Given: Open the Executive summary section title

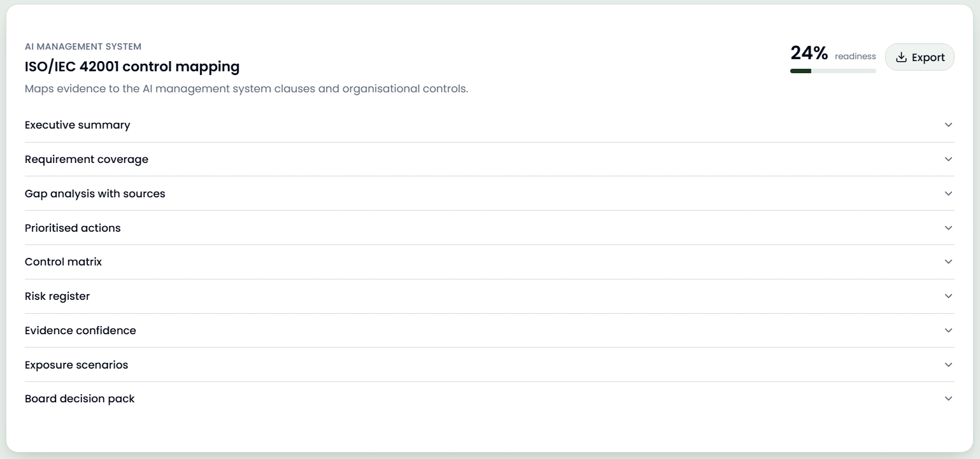Looking at the screenshot, I should 78,125.
